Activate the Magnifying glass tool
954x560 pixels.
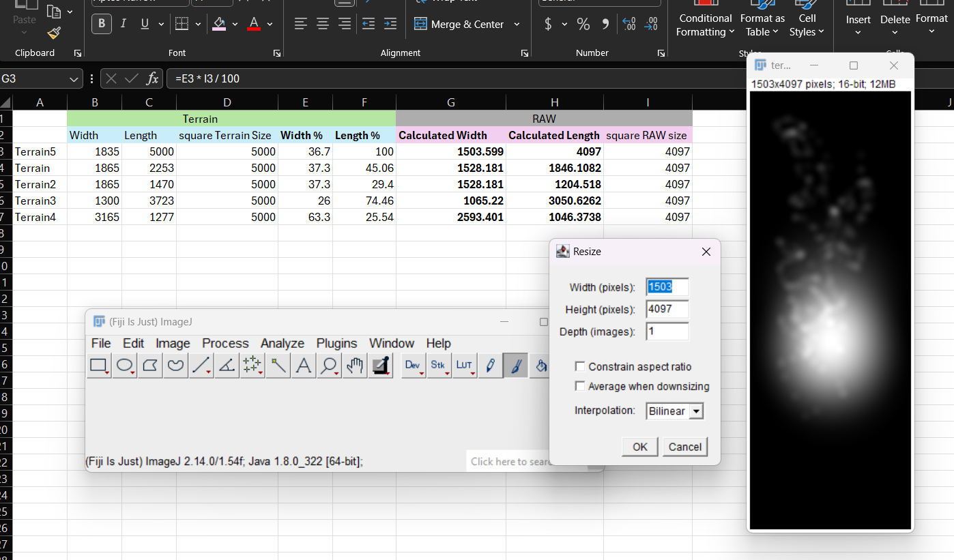pos(329,366)
